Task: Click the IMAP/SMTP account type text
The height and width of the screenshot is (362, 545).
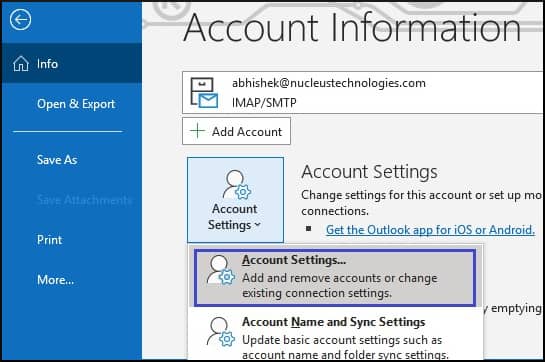Action: coord(264,103)
